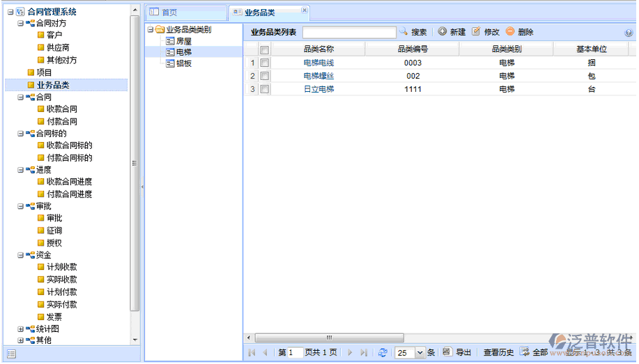The height and width of the screenshot is (364, 639).
Task: Click the 业务品类列表 search input field
Action: click(349, 33)
